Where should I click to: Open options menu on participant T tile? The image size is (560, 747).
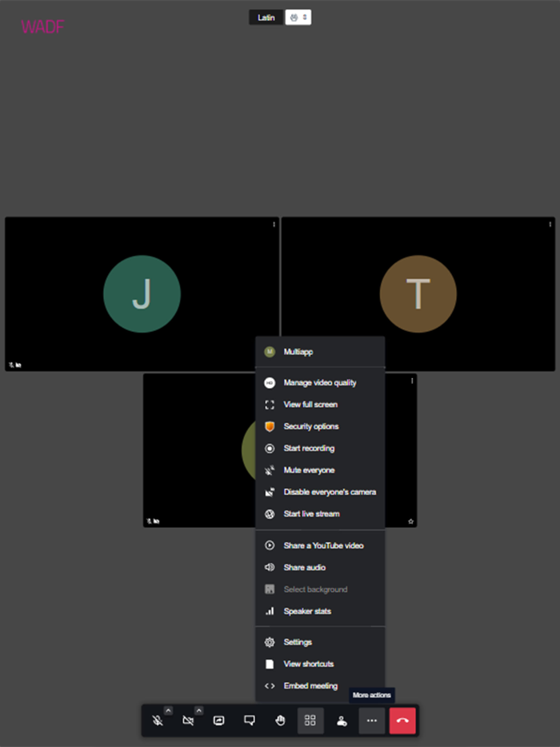[550, 224]
